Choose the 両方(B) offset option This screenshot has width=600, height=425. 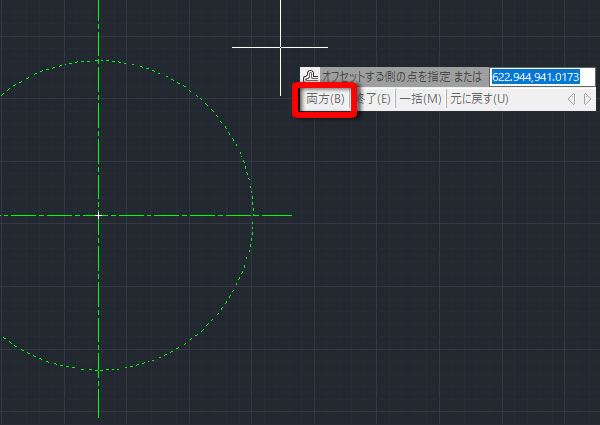[325, 99]
